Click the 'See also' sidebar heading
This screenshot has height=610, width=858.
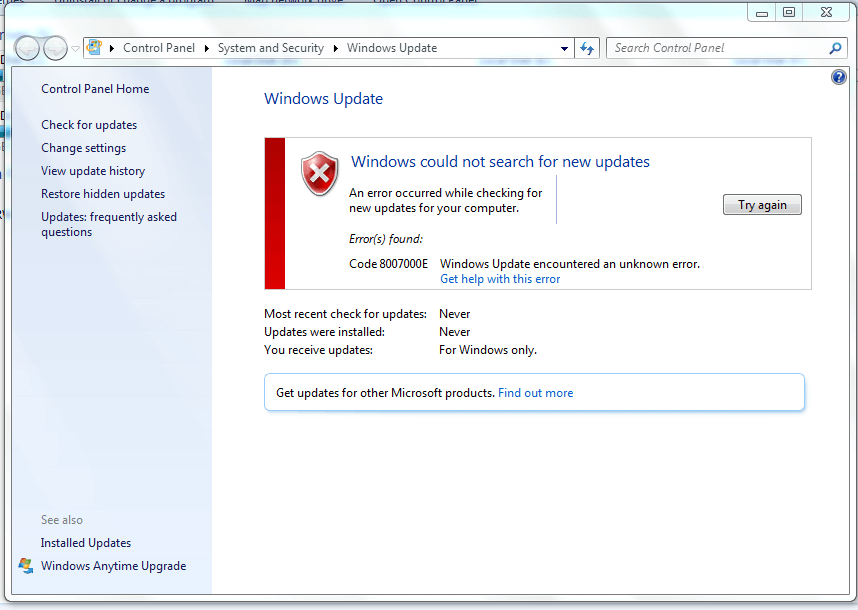62,520
